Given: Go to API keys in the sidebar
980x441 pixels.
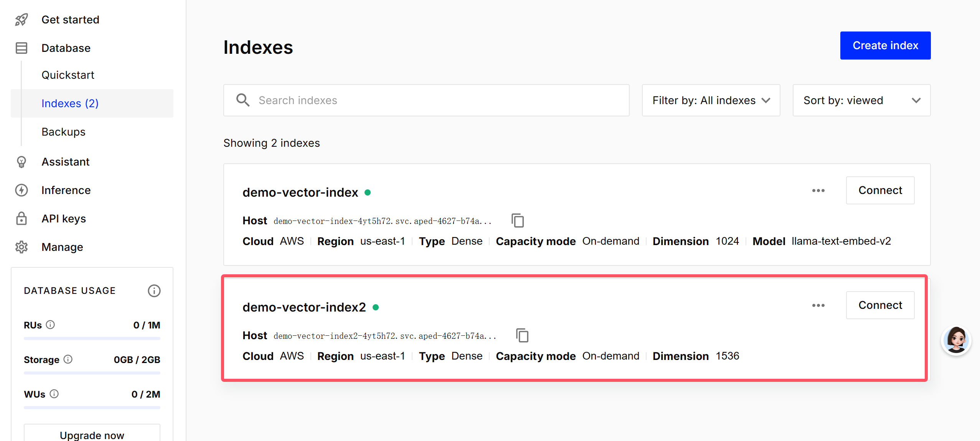Looking at the screenshot, I should (64, 219).
